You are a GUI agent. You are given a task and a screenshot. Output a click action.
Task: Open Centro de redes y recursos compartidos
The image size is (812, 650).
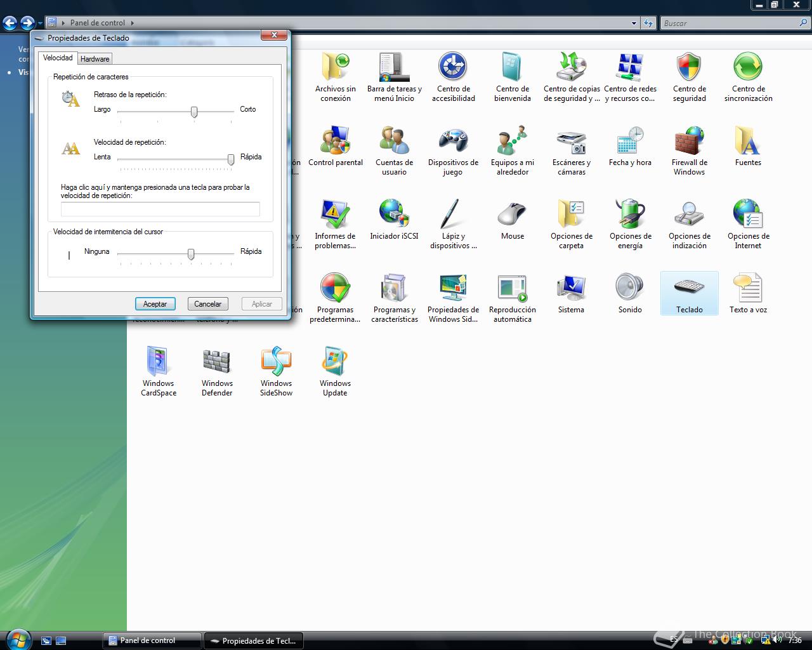(630, 77)
